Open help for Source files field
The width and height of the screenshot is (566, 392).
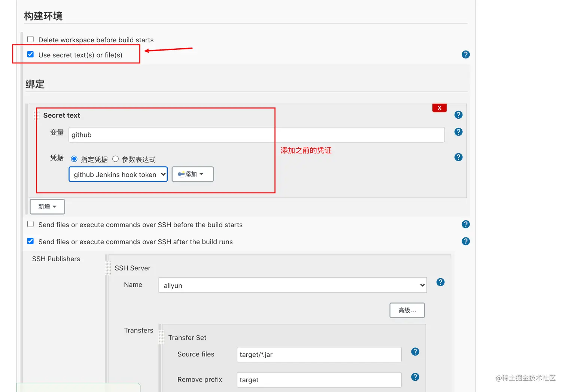click(x=415, y=352)
